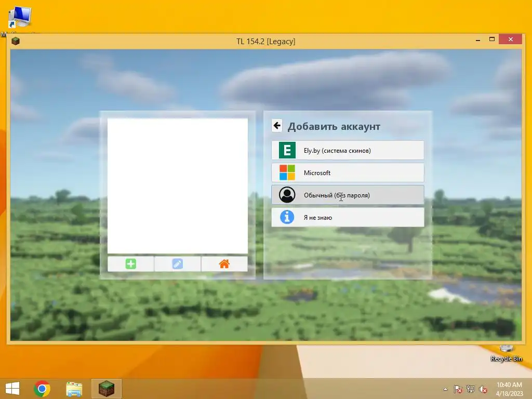
Task: Open File Explorer from the taskbar
Action: point(74,389)
